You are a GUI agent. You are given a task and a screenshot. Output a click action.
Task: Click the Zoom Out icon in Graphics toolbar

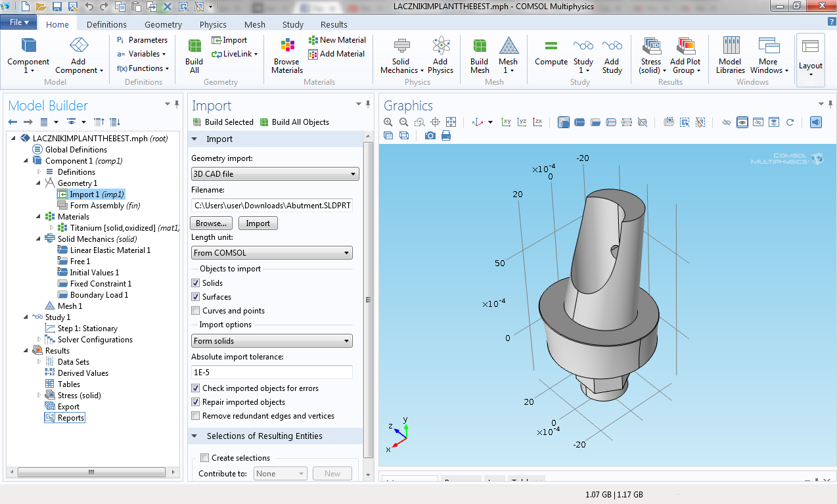point(404,122)
